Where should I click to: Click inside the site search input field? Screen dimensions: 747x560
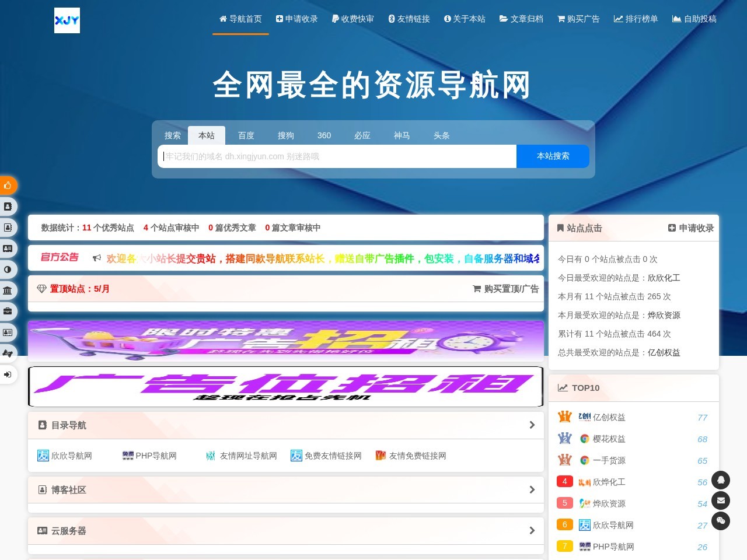[x=336, y=156]
